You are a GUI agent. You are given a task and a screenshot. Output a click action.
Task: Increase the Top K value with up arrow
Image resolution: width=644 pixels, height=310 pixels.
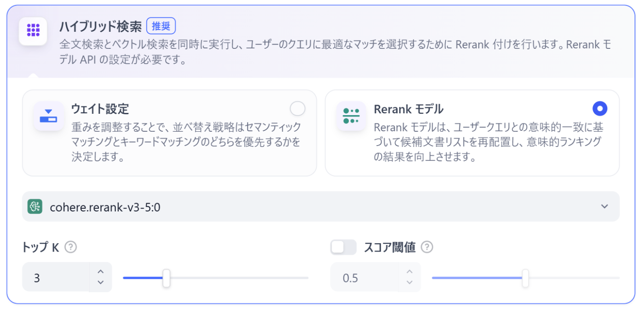101,271
